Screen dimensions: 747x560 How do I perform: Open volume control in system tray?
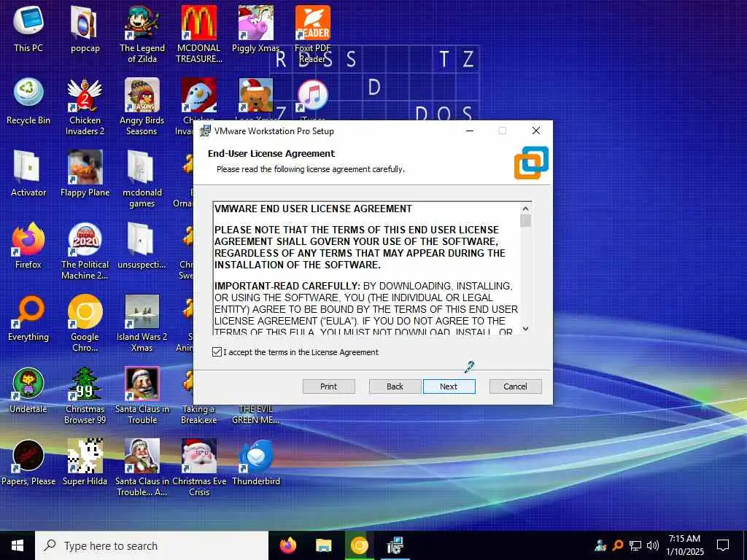[x=653, y=545]
